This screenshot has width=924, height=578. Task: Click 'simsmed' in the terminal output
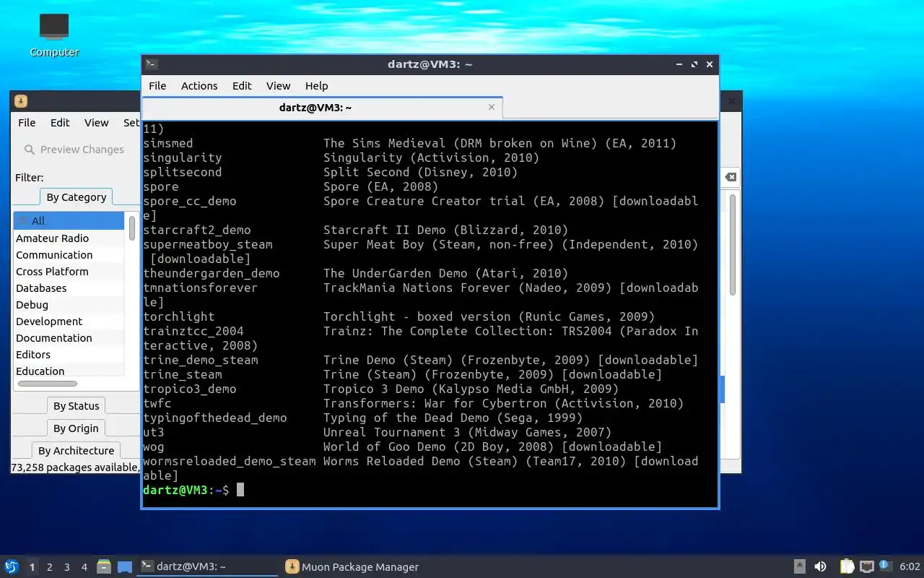click(x=168, y=143)
